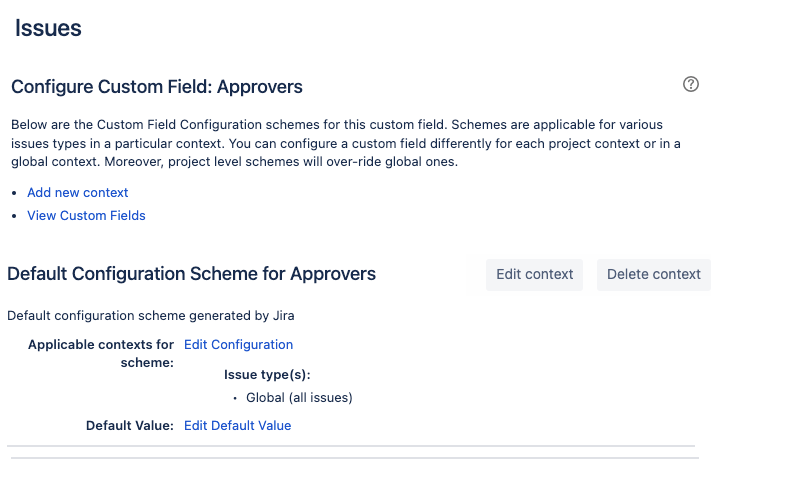Image resolution: width=805 pixels, height=503 pixels.
Task: Click the help question mark icon
Action: coord(690,84)
